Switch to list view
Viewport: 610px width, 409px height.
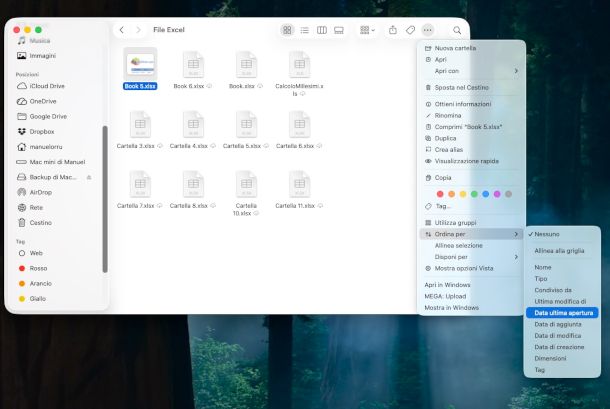[x=305, y=30]
